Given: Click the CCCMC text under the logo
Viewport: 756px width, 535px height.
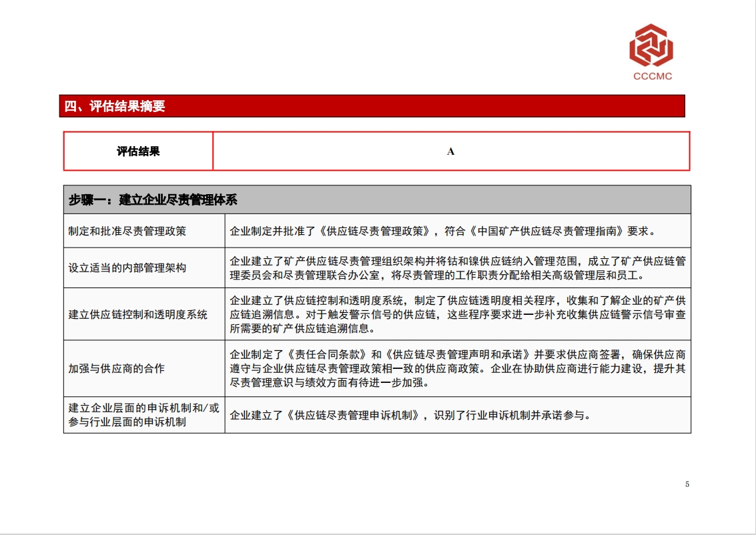Looking at the screenshot, I should (652, 76).
